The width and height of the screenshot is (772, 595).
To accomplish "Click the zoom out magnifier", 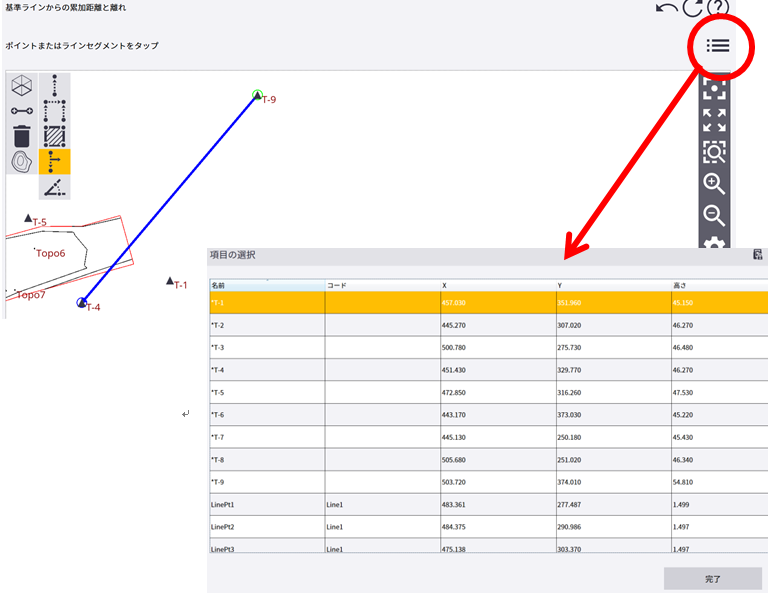I will coord(714,215).
